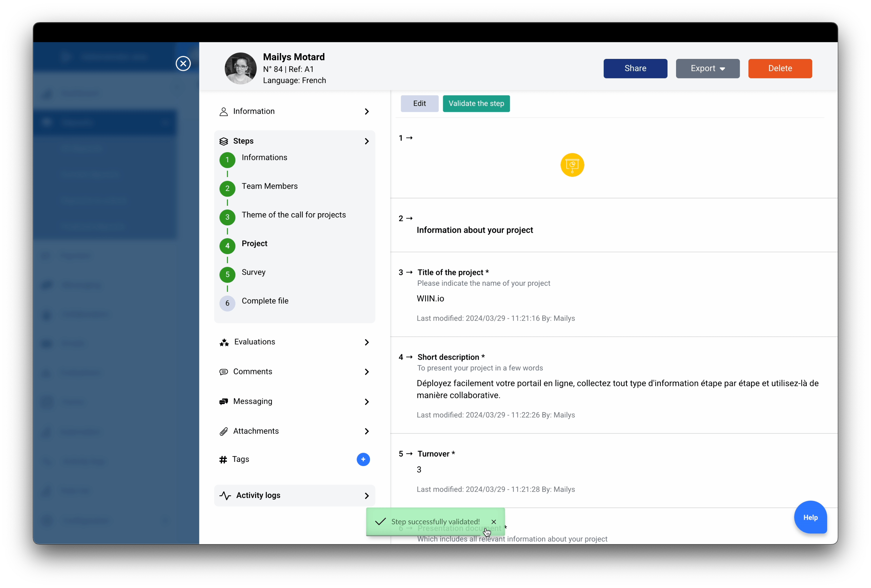The image size is (871, 588).
Task: Expand the Evaluations section chevron
Action: pos(366,342)
